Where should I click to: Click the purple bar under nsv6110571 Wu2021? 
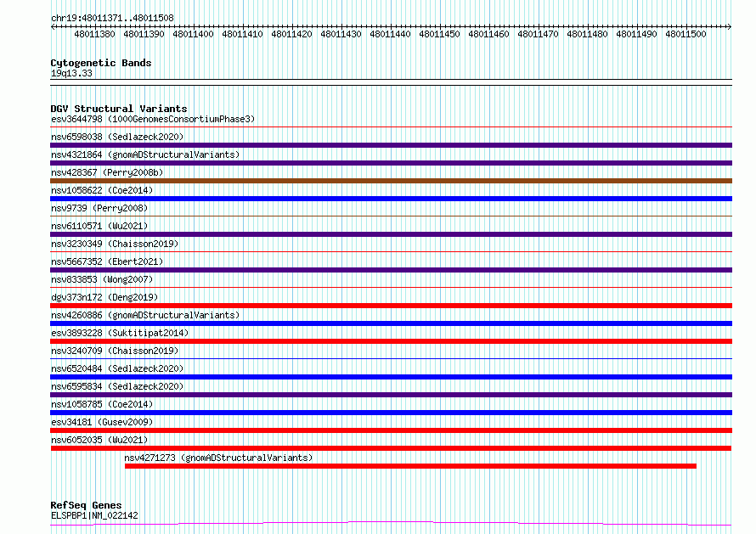391,234
